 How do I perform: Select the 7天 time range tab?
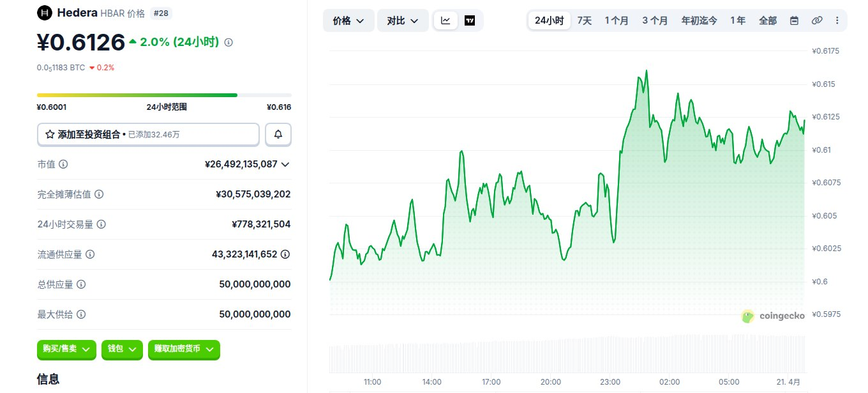pos(584,20)
